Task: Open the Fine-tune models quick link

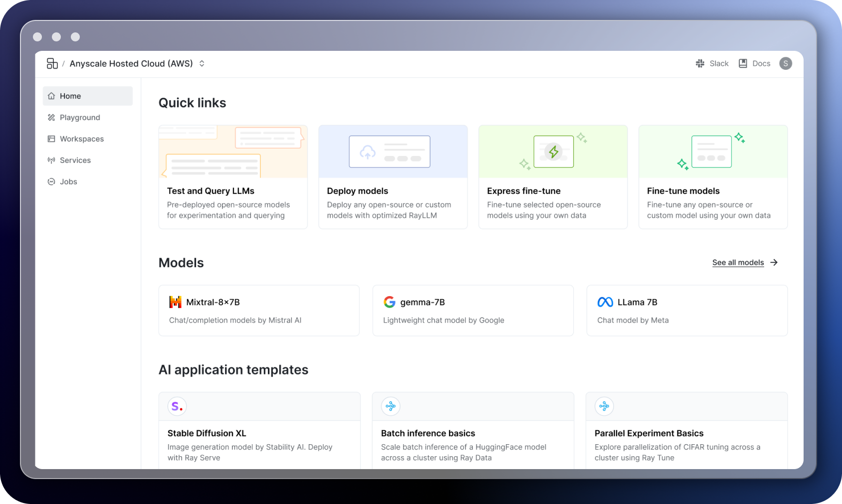Action: coord(713,177)
